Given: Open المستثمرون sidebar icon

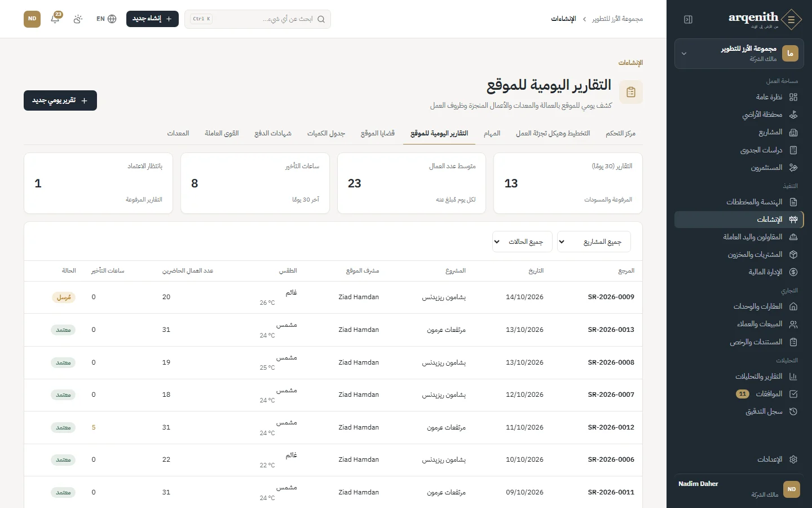Looking at the screenshot, I should (793, 168).
